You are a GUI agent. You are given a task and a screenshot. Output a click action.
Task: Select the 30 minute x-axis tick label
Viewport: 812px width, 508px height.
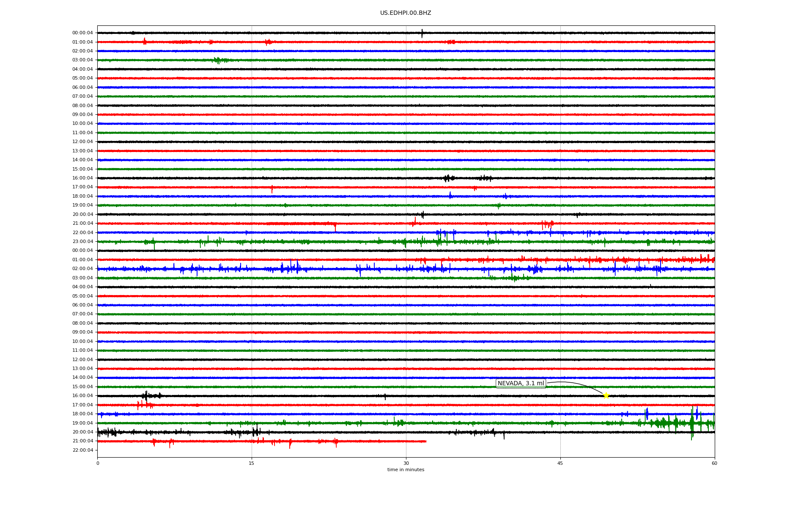click(406, 463)
